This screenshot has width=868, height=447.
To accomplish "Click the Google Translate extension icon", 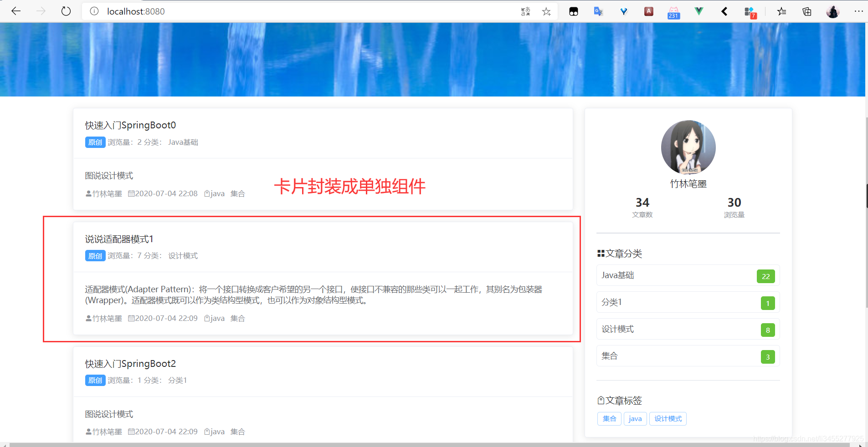I will 597,11.
